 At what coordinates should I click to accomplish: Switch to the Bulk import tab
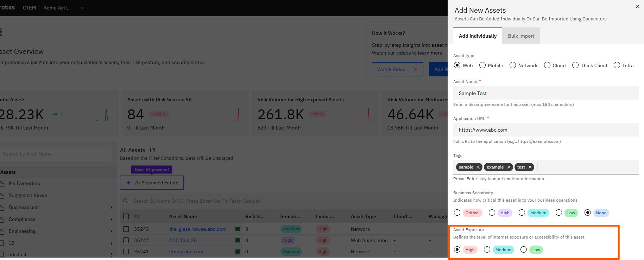tap(521, 36)
